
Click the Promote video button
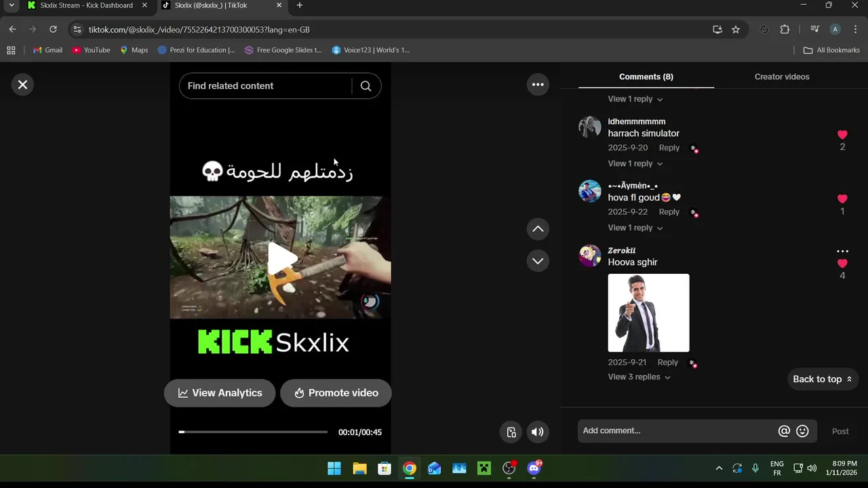coord(336,393)
